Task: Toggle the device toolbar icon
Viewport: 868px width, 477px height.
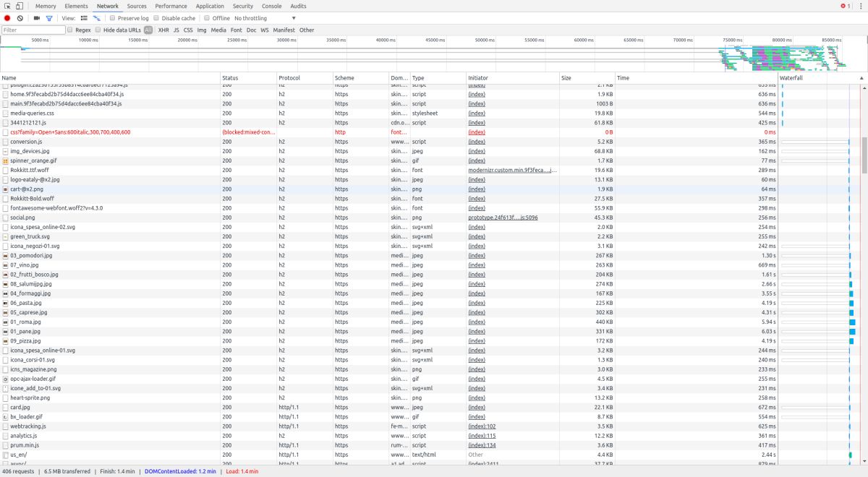Action: click(20, 6)
